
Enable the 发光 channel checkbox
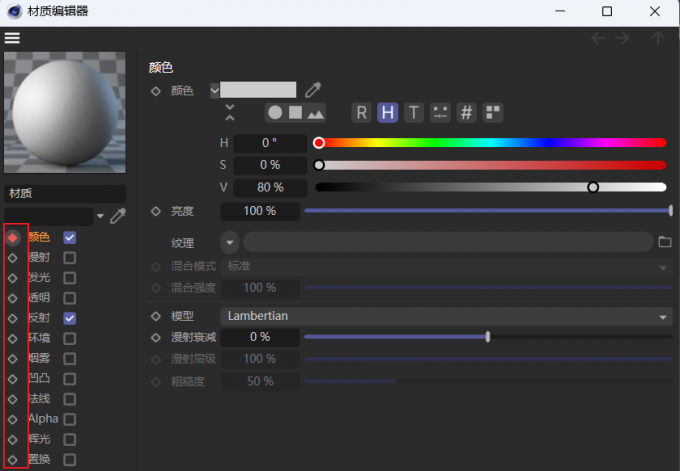(x=69, y=278)
